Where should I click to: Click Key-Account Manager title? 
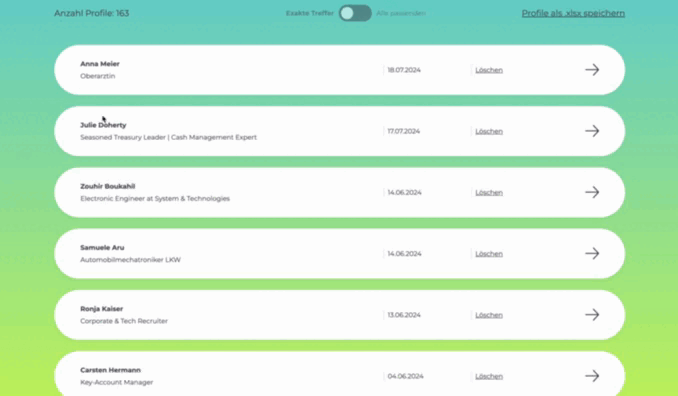[x=116, y=383]
